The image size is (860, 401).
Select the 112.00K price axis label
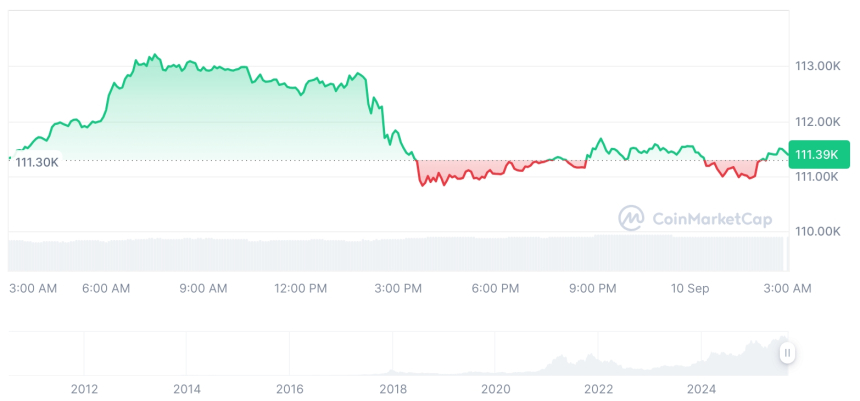tap(817, 121)
